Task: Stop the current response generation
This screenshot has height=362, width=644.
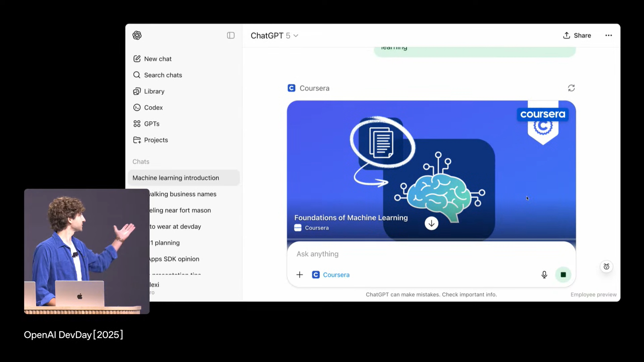Action: (563, 275)
